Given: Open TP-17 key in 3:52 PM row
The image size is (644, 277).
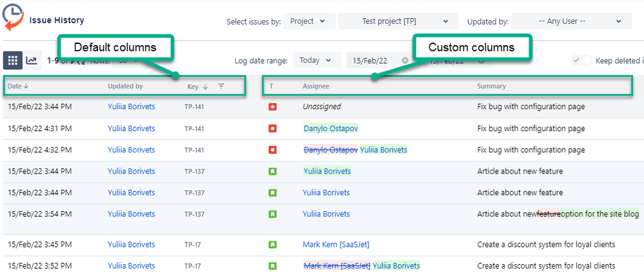Looking at the screenshot, I should pyautogui.click(x=193, y=266).
